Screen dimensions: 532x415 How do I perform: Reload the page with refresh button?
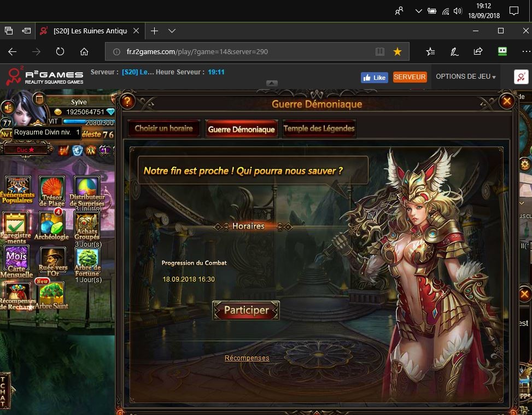tap(60, 51)
